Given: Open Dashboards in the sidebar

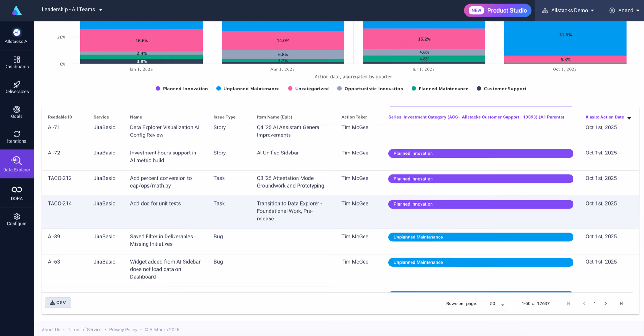Looking at the screenshot, I should tap(17, 62).
